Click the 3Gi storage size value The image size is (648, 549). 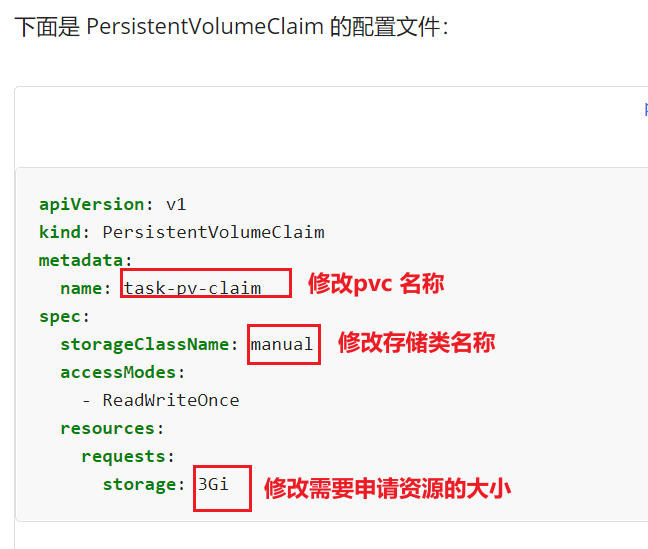[x=213, y=484]
